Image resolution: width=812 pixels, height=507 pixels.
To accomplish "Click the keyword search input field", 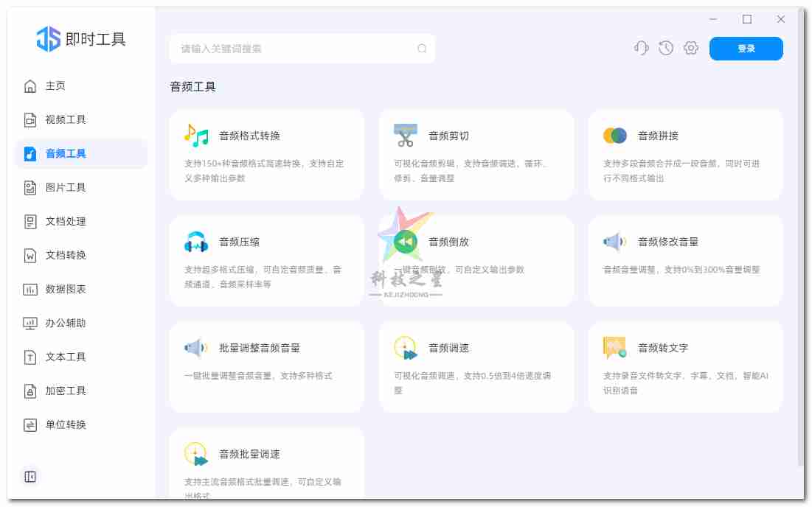I will coord(302,48).
